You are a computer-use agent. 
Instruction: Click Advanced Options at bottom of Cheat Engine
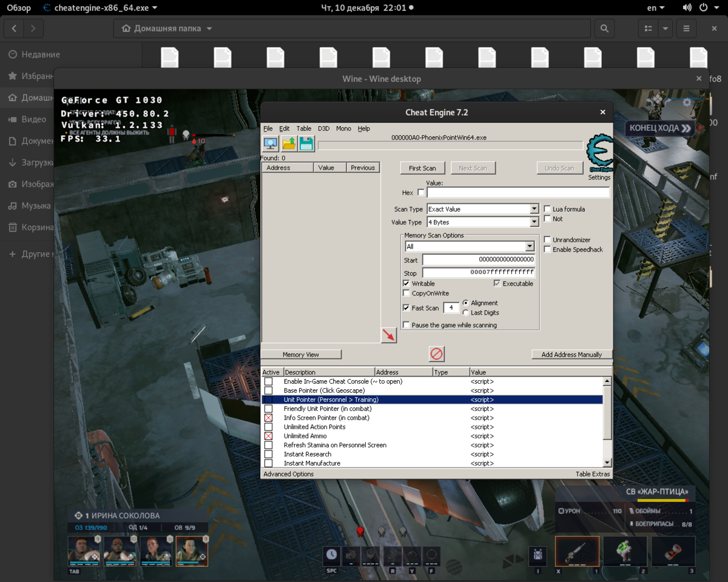[x=289, y=474]
